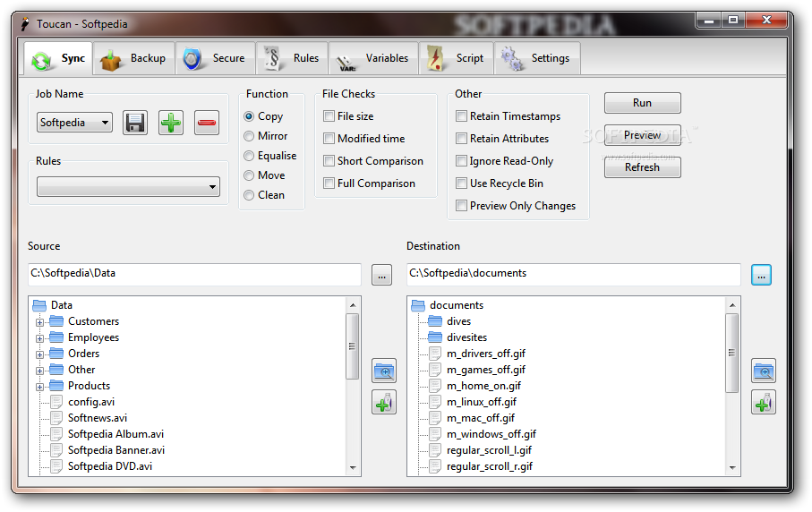The height and width of the screenshot is (512, 812).
Task: Open the Job Name dropdown showing Softpedia
Action: tap(74, 123)
